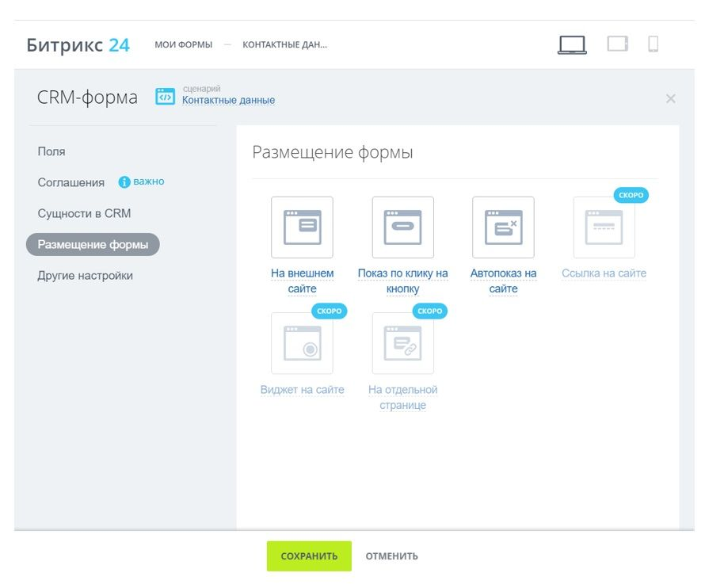
Task: Click the 'Ссылка на сайте' text link
Action: 604,273
